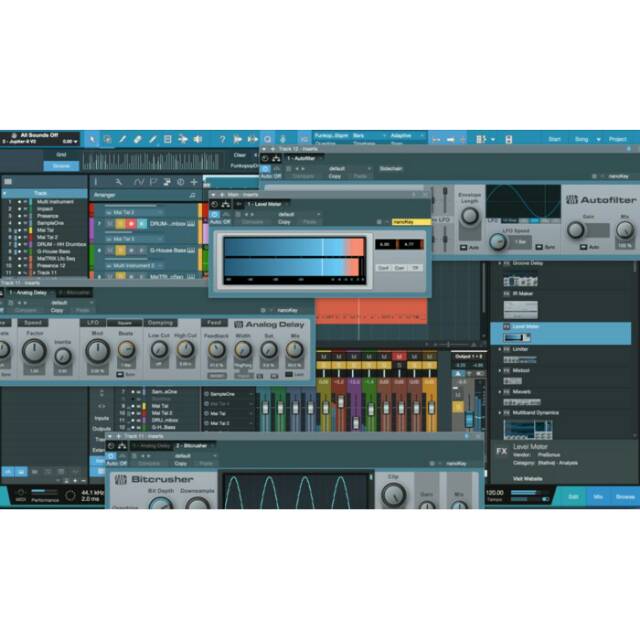Open the Autofilter preset dropdown labeled default

pyautogui.click(x=350, y=169)
